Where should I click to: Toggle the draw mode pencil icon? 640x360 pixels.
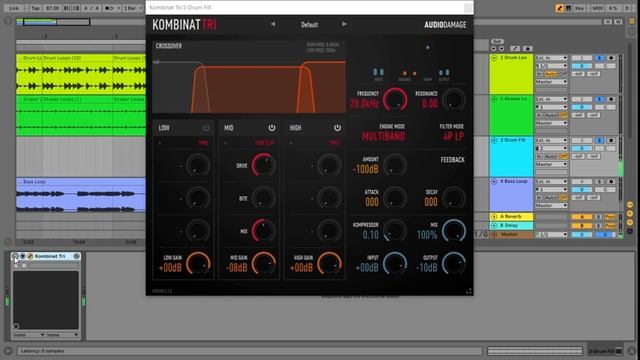(x=559, y=8)
